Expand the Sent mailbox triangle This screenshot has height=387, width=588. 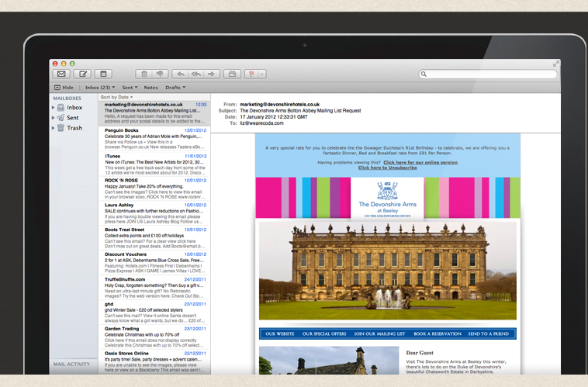tap(54, 118)
